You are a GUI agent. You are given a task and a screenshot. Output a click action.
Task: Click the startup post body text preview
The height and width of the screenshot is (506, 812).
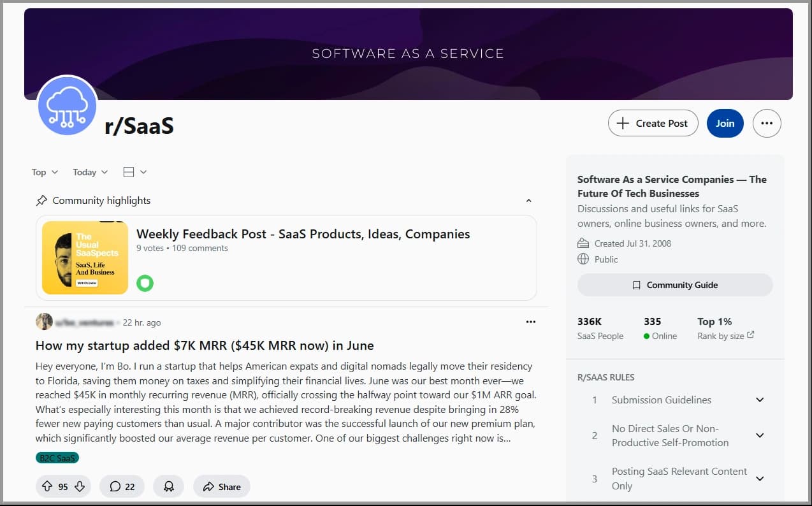pyautogui.click(x=286, y=402)
